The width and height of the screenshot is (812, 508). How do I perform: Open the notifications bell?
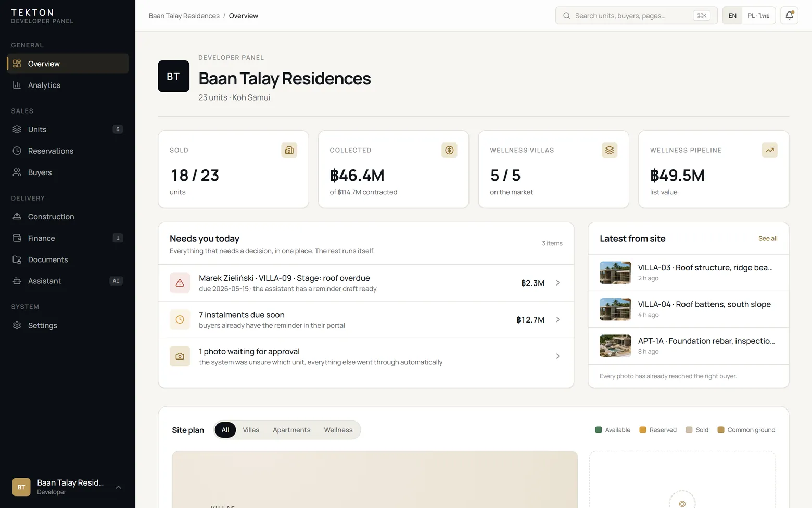click(x=789, y=16)
